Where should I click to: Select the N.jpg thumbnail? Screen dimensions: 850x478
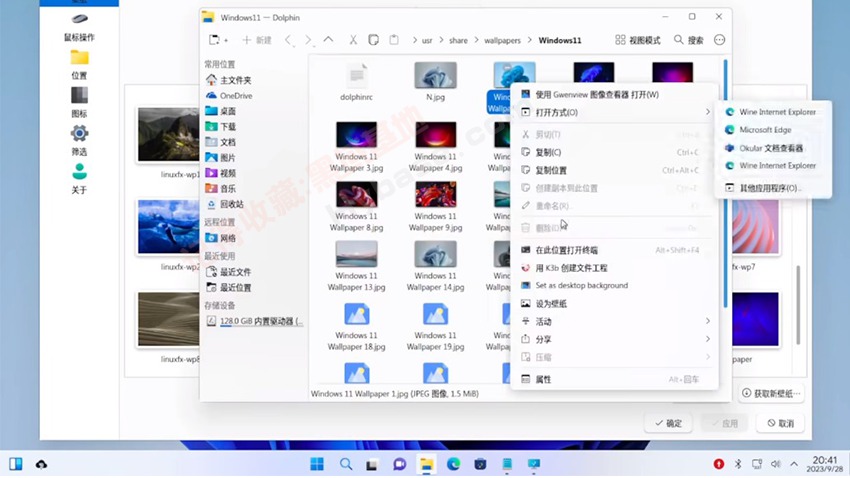435,82
